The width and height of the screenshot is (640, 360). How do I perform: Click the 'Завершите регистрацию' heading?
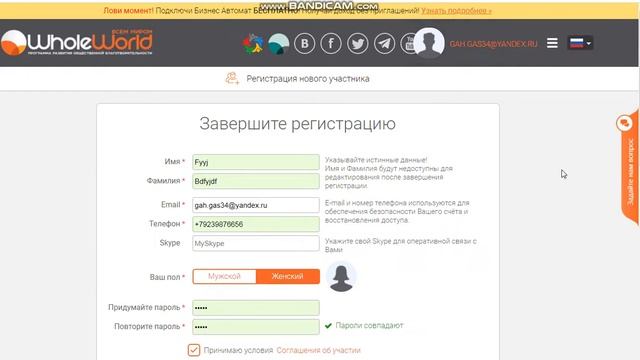point(298,124)
